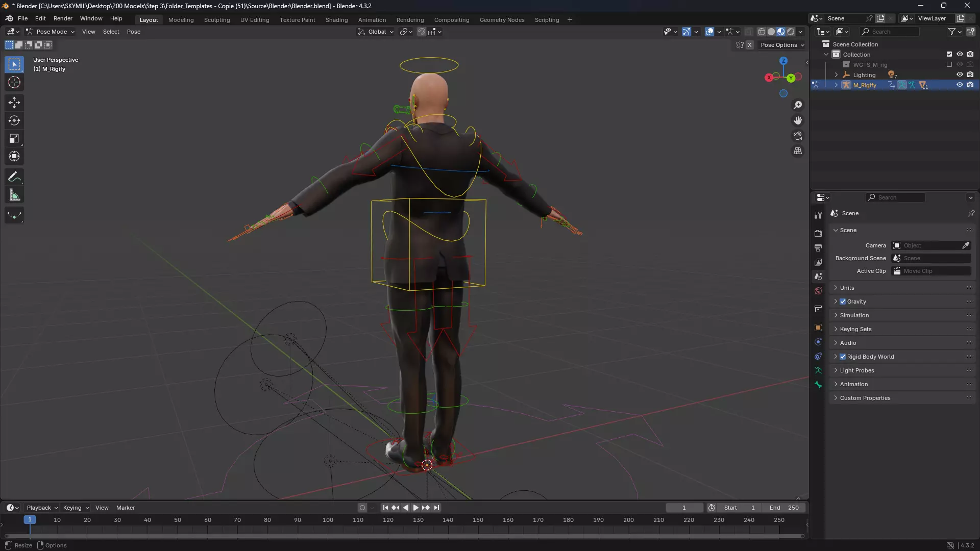This screenshot has width=980, height=551.
Task: Open the timeline Marker menu
Action: [x=126, y=508]
